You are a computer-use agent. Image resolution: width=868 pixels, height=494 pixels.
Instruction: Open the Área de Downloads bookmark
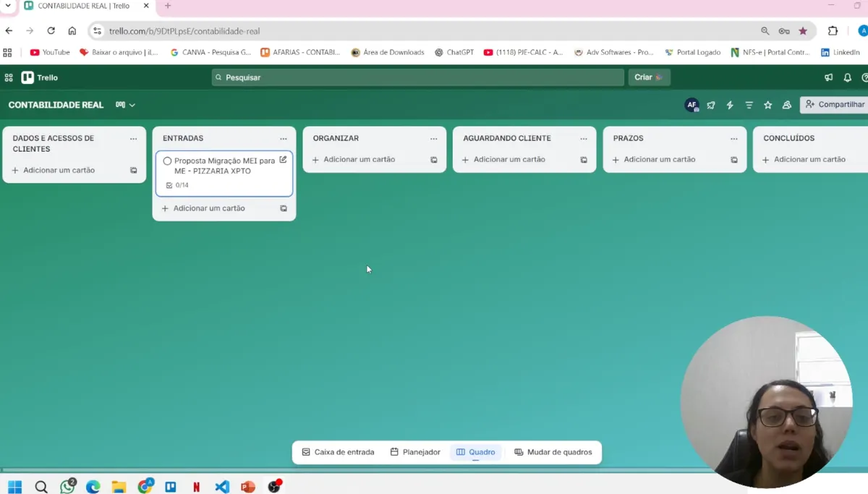[x=388, y=52]
